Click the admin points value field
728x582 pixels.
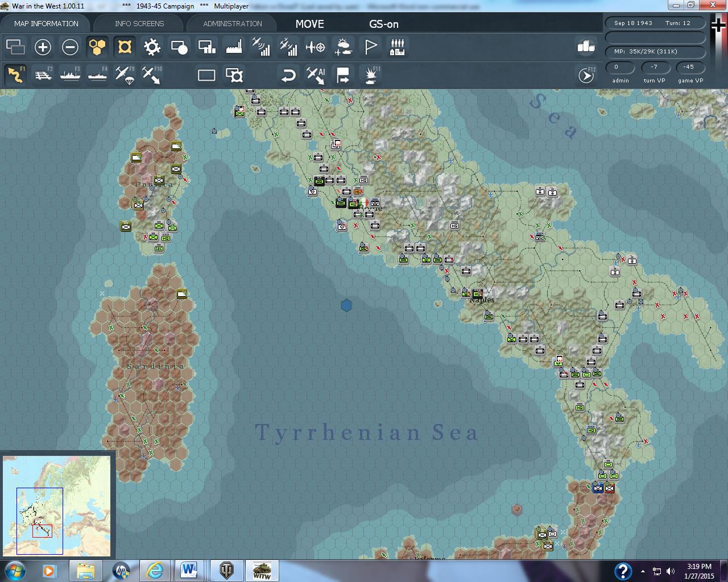tap(620, 67)
